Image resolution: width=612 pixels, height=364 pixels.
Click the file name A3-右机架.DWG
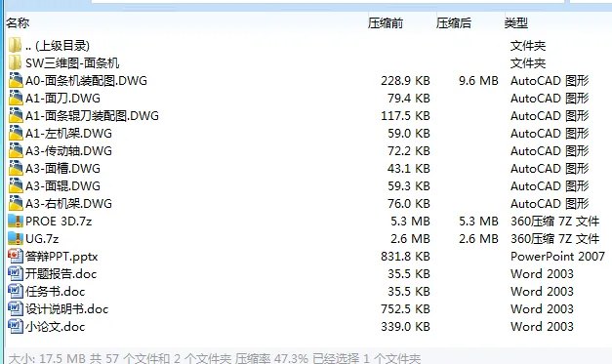click(68, 204)
